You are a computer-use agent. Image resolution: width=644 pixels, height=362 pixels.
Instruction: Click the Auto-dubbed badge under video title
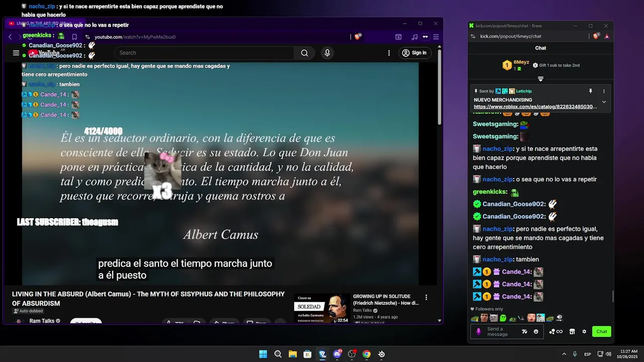(x=28, y=311)
